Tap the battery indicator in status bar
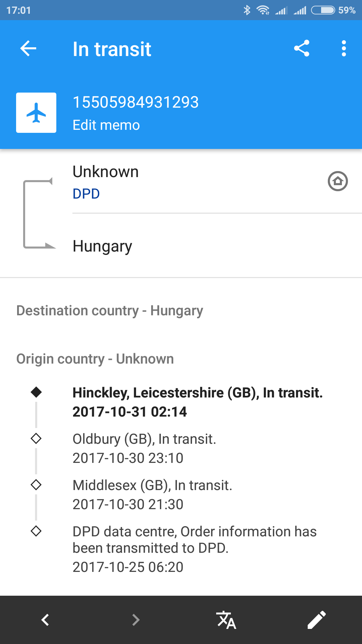 click(323, 10)
